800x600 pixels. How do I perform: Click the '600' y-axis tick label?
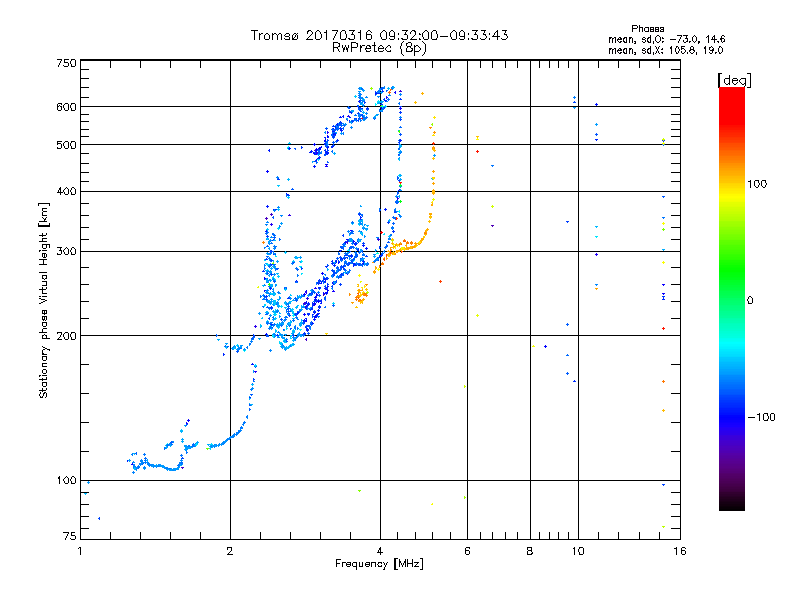[66, 107]
